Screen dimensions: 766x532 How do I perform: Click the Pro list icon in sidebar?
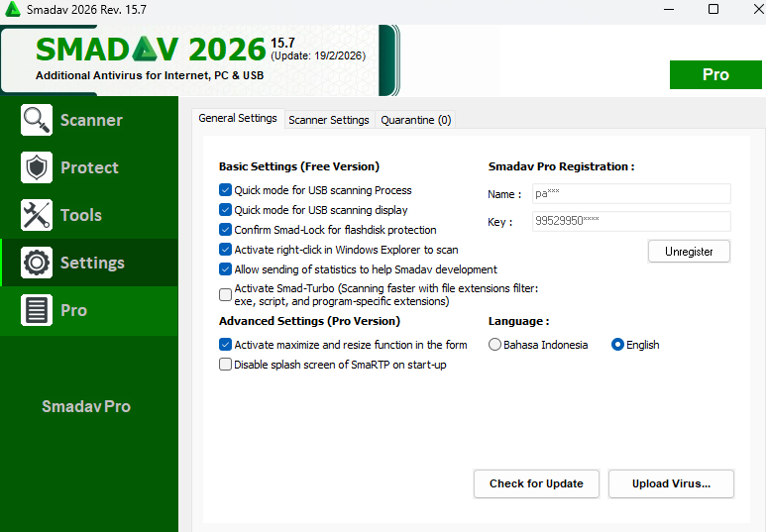click(37, 310)
